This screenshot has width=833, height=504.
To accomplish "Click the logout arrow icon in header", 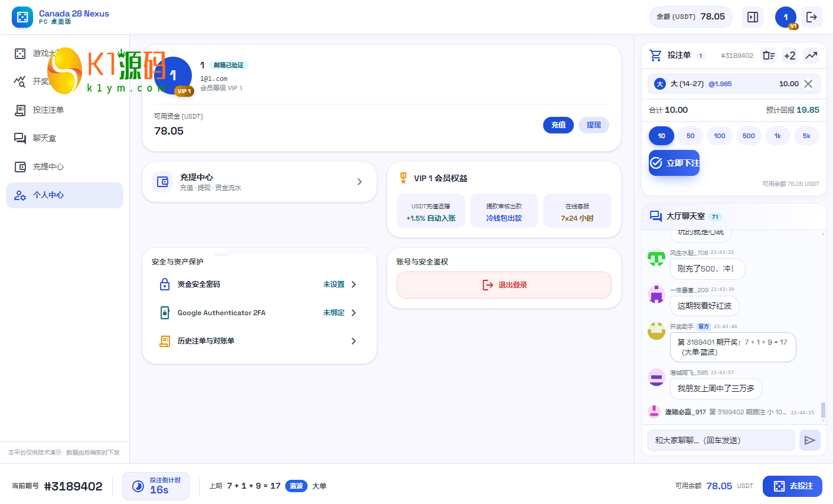I will point(812,17).
